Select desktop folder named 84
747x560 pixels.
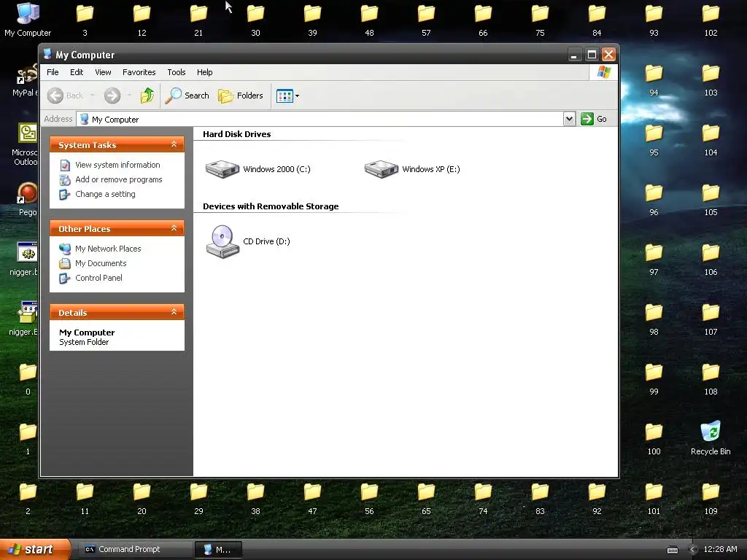click(597, 20)
